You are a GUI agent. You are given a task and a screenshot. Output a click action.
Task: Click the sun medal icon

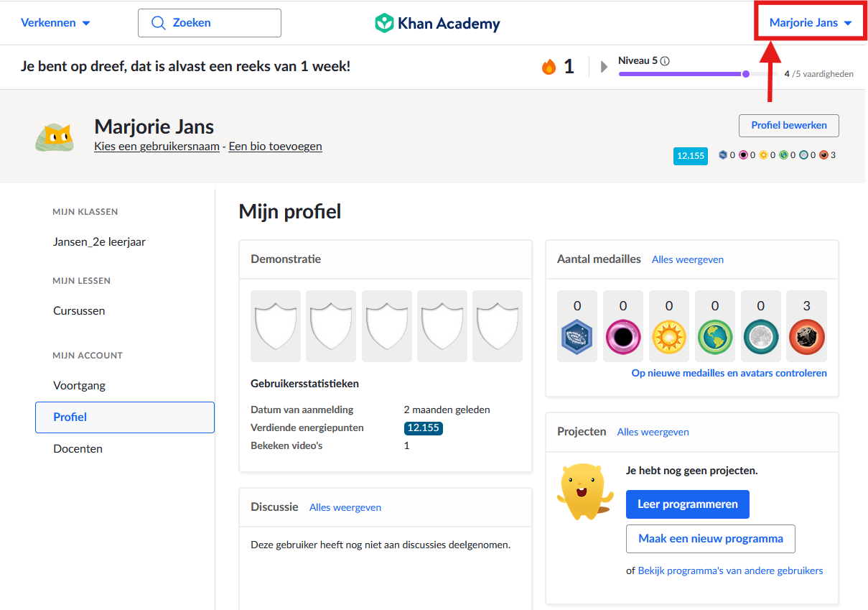pyautogui.click(x=669, y=338)
